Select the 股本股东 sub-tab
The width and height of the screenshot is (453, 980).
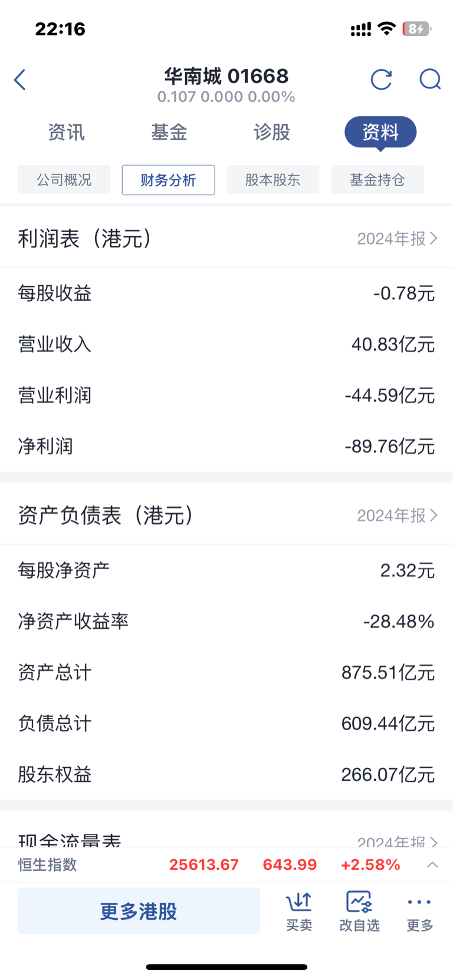pos(273,180)
